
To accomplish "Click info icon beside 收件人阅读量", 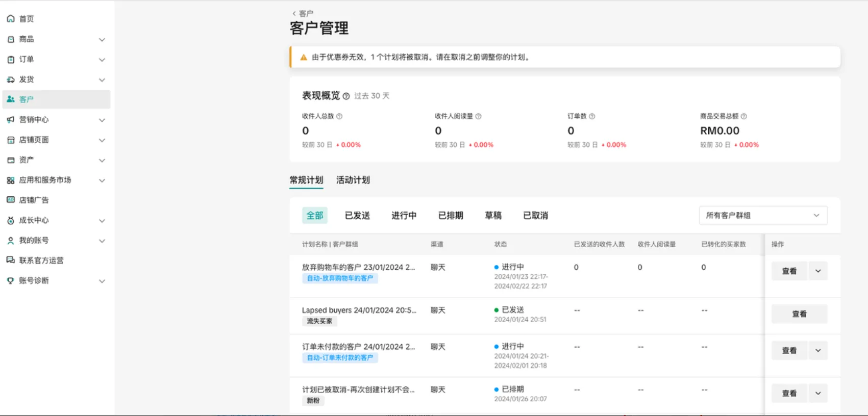I will [x=478, y=116].
